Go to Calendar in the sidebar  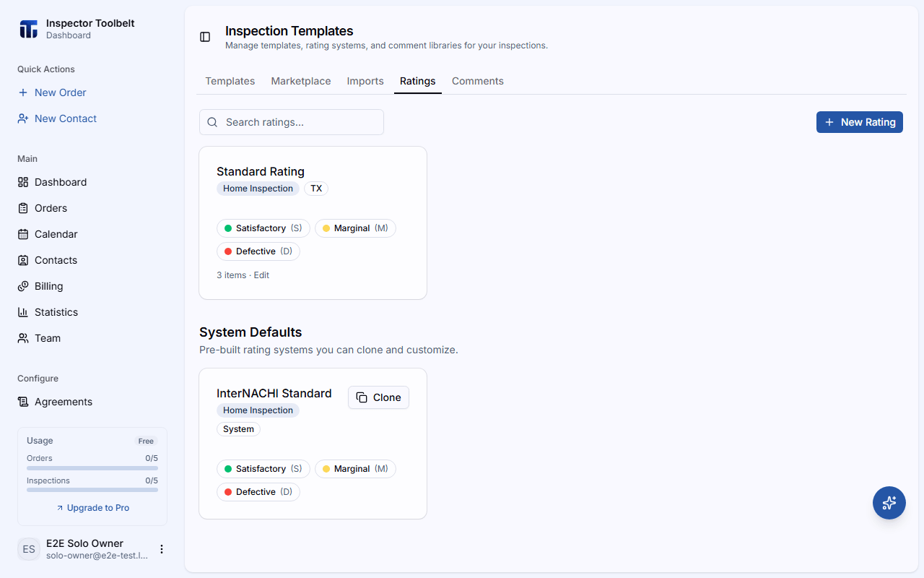pos(92,234)
